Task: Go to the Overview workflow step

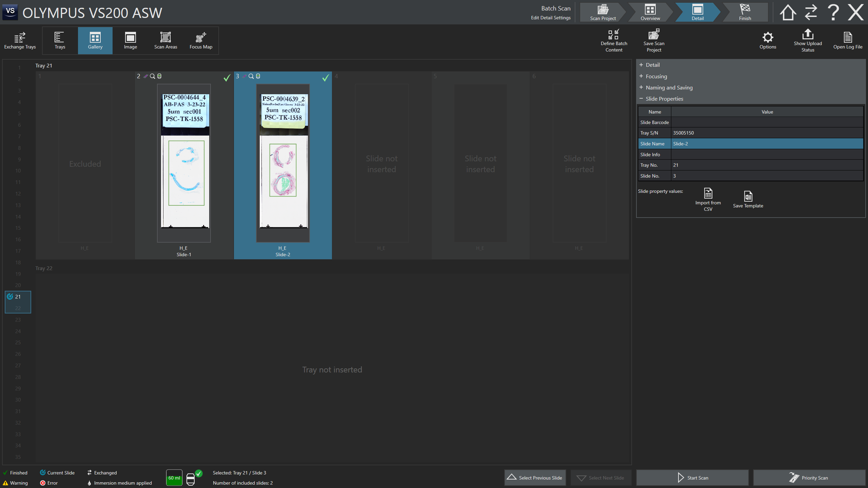Action: pos(650,12)
